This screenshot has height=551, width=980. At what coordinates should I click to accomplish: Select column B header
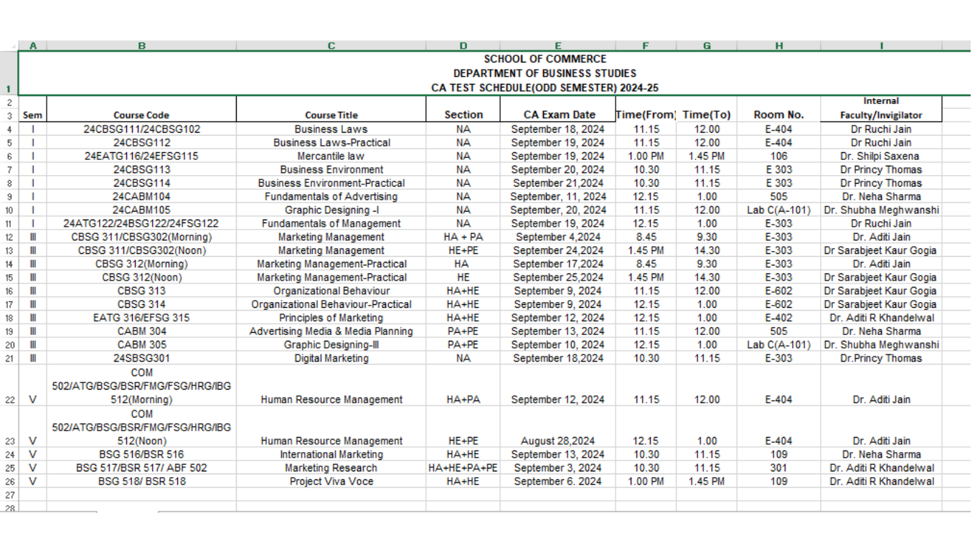141,46
